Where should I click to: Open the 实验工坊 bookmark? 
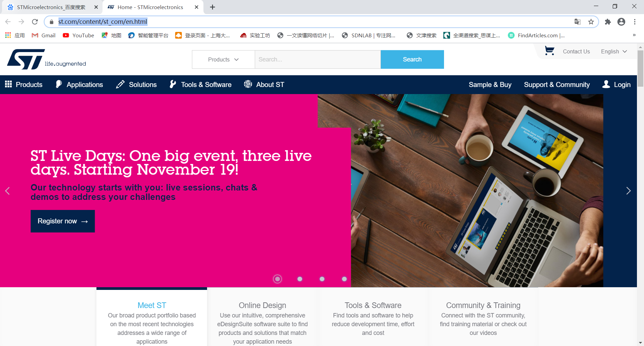[x=255, y=35]
